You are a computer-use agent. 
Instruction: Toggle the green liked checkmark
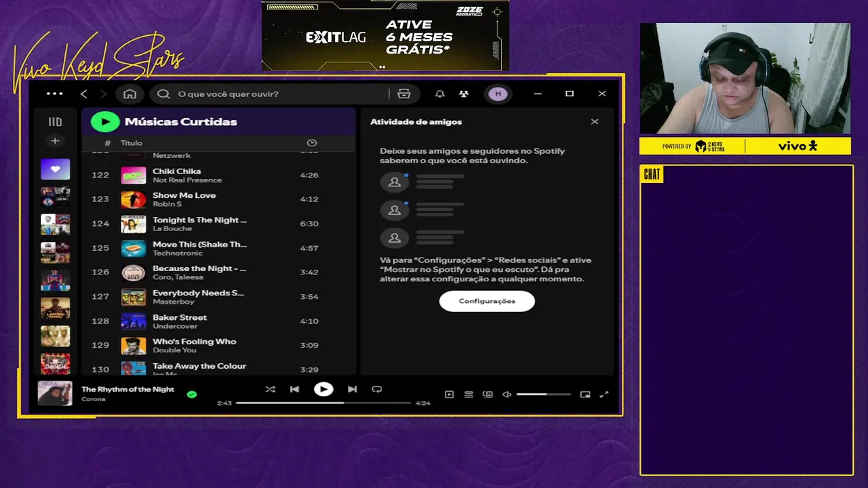tap(192, 394)
